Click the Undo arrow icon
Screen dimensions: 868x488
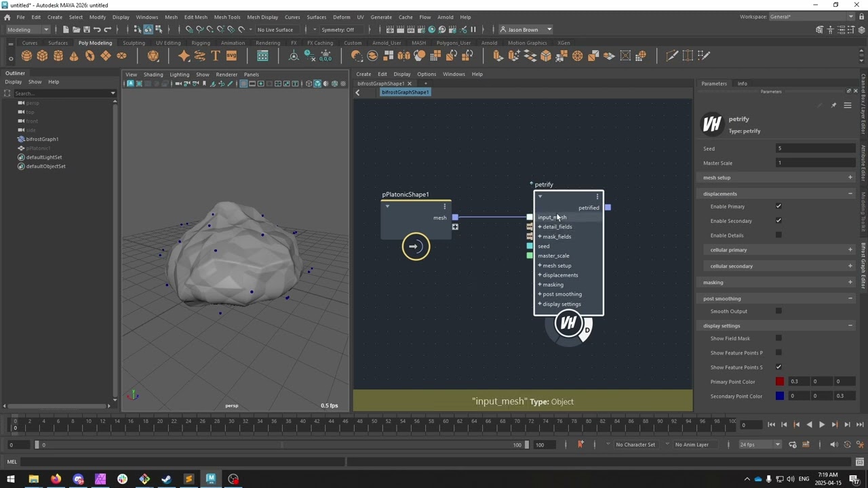tap(97, 30)
